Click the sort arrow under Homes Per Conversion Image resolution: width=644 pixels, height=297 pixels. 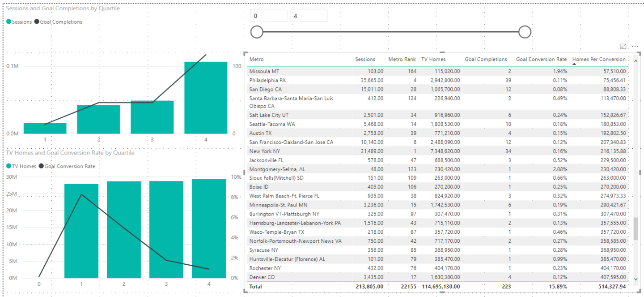tap(575, 65)
